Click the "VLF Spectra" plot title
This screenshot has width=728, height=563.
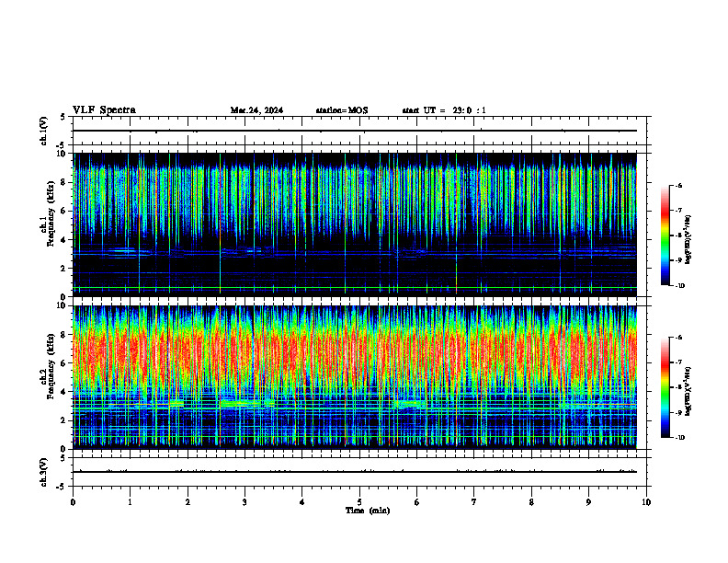click(104, 110)
